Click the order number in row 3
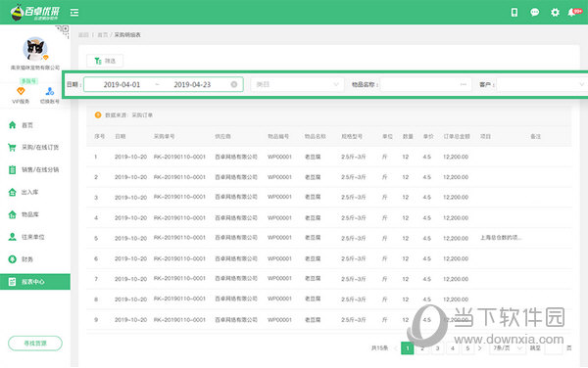 [x=179, y=198]
